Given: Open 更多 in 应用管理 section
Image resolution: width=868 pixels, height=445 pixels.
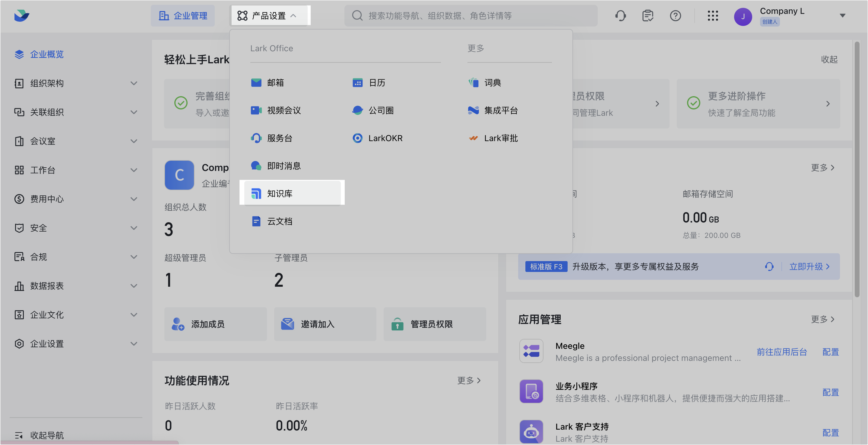Looking at the screenshot, I should pos(822,319).
